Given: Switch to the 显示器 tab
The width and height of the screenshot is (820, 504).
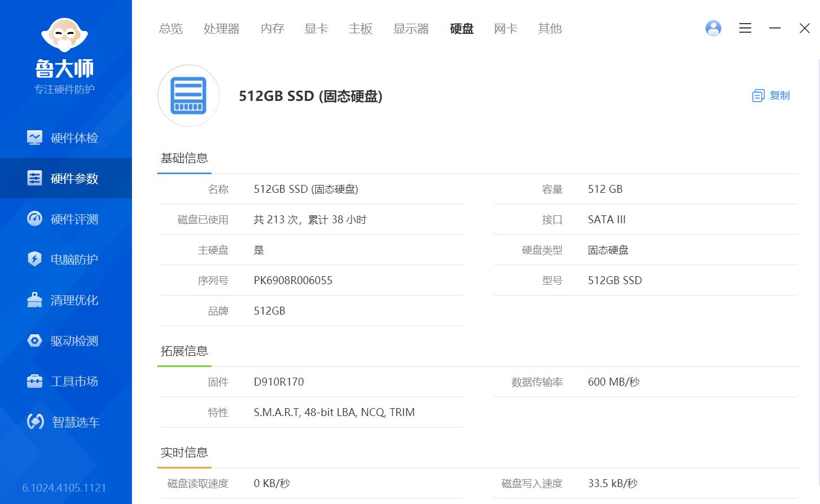Looking at the screenshot, I should (411, 29).
